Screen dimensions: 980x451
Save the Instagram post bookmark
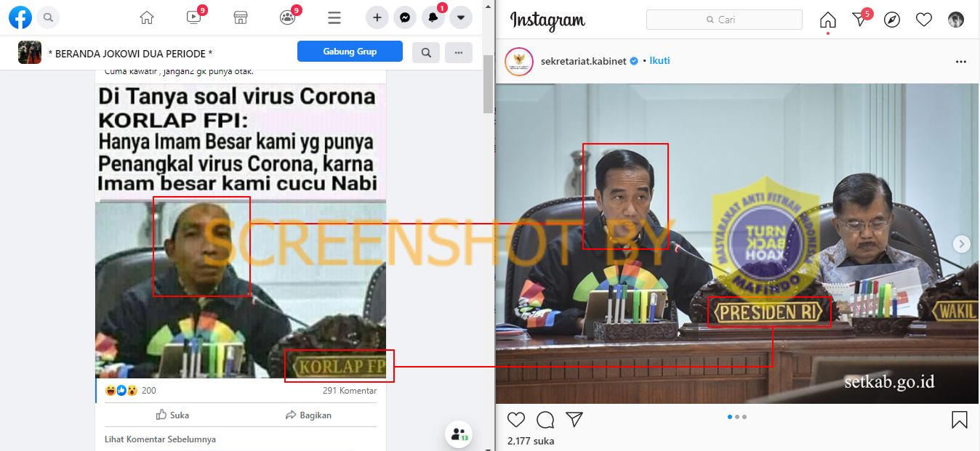click(960, 420)
